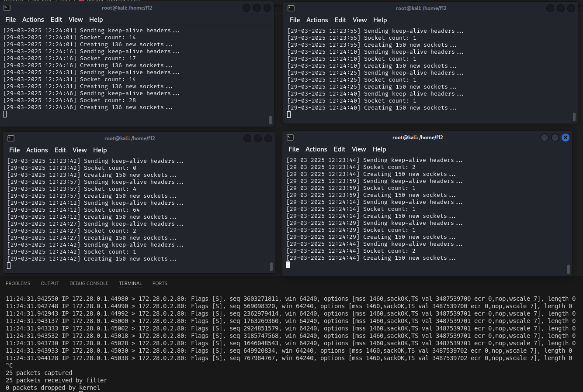Open Actions menu in top-right terminal
The height and width of the screenshot is (392, 583).
(x=317, y=20)
